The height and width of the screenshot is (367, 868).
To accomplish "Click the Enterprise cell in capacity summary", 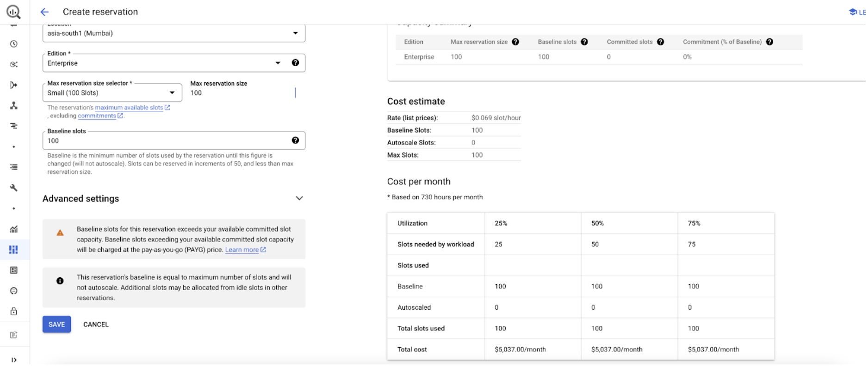I will click(419, 57).
